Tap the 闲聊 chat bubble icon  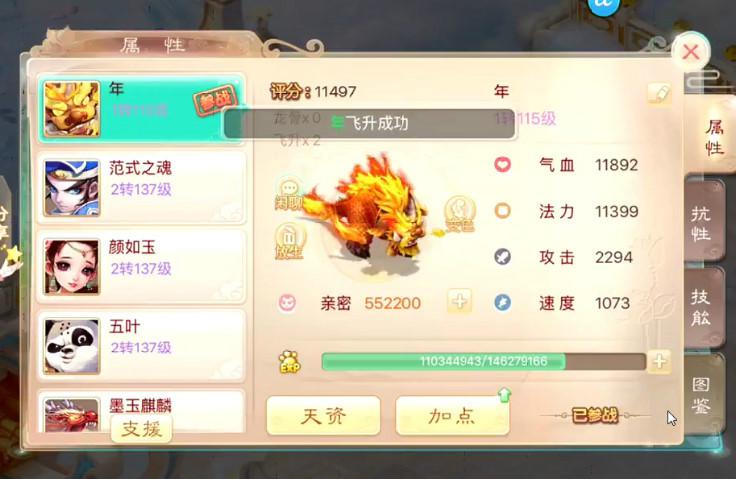tap(289, 194)
